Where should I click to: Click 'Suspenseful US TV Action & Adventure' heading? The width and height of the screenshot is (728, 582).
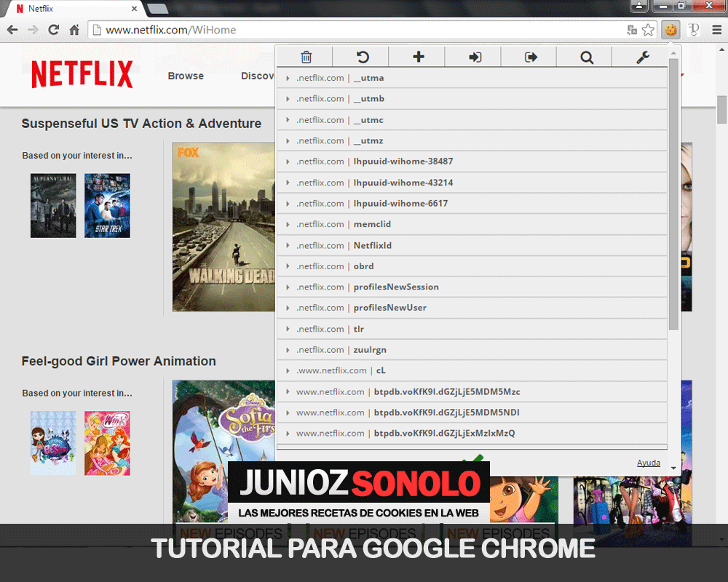point(142,124)
